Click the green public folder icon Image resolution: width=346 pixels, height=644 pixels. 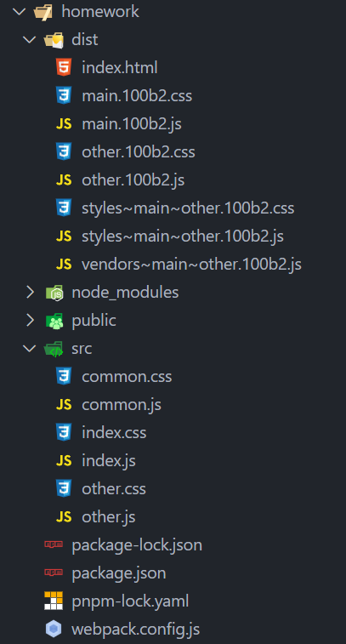[54, 321]
